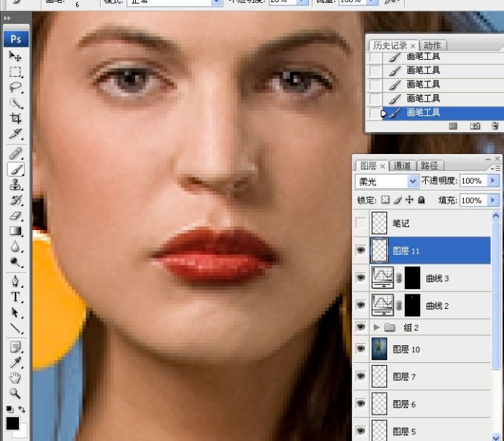This screenshot has width=504, height=441.
Task: Select the 曲线 2 curves adjustment thumbnail
Action: click(382, 305)
